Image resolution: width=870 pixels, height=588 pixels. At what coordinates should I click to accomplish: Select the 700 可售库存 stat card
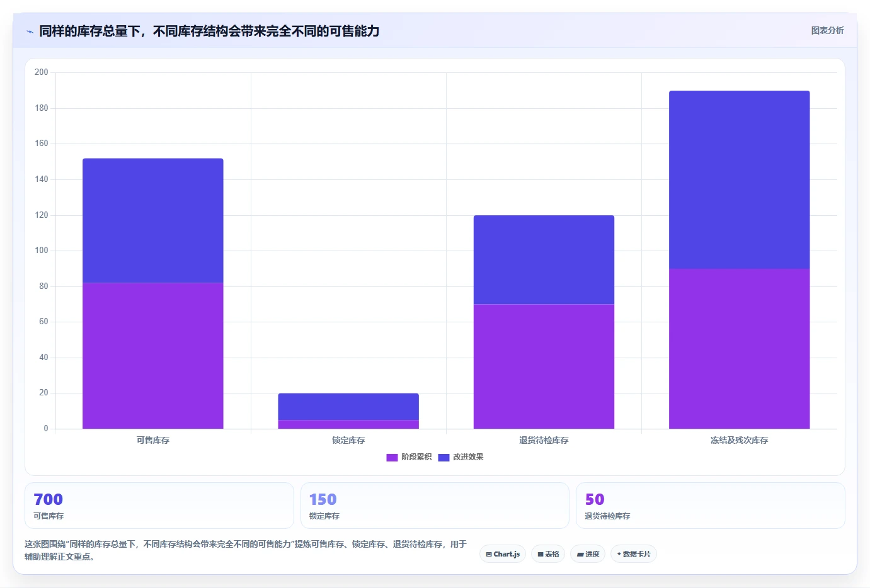click(159, 506)
